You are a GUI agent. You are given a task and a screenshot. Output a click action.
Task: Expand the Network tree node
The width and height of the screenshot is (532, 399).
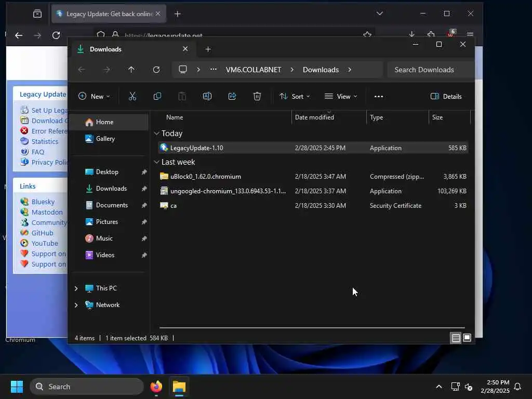pyautogui.click(x=76, y=305)
